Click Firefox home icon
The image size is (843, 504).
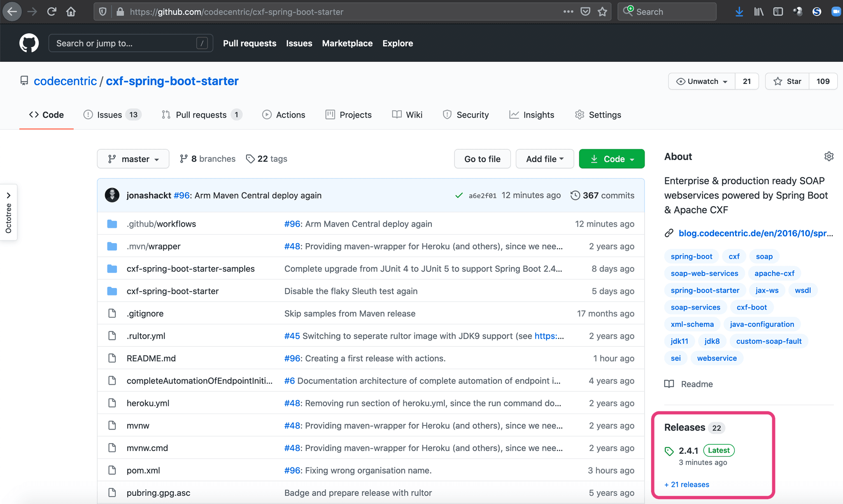point(71,12)
